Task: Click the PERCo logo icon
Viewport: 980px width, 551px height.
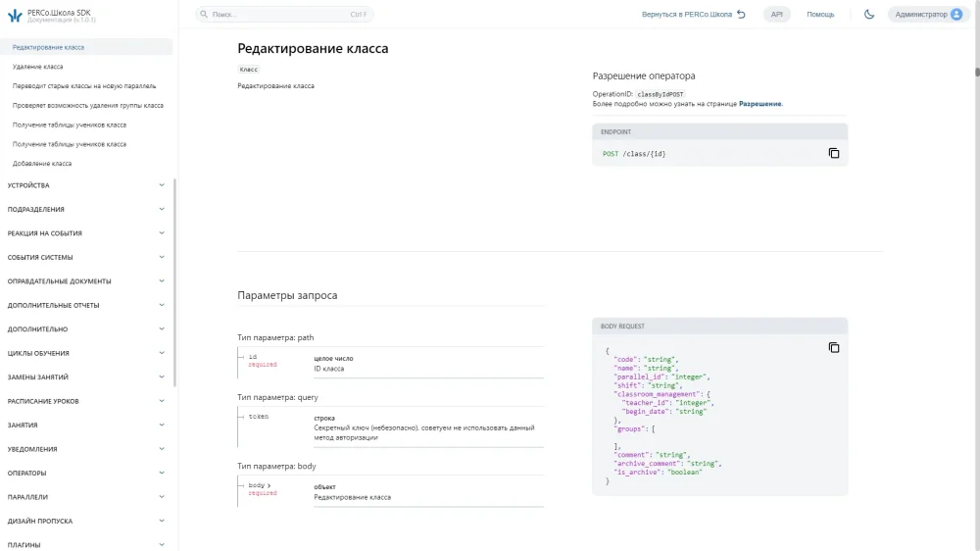Action: coord(15,16)
